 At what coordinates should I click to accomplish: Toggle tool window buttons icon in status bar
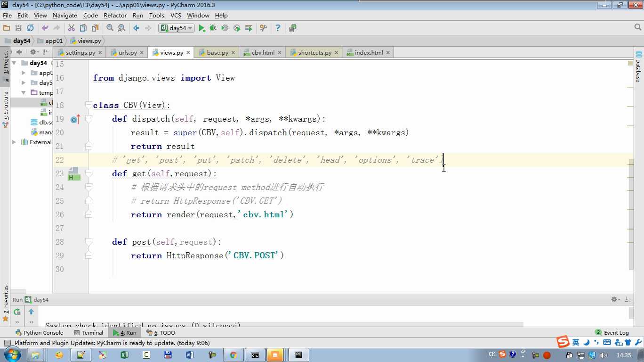point(7,343)
